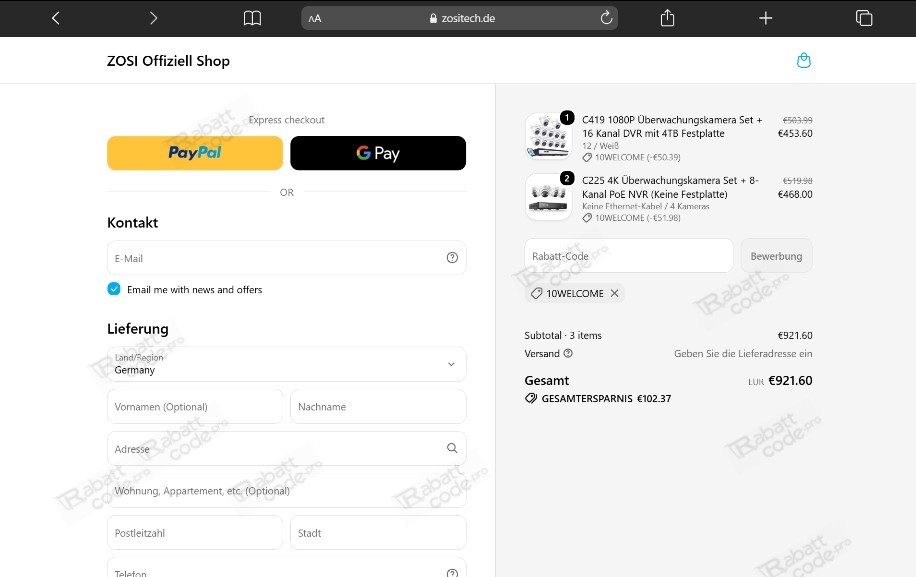Image resolution: width=916 pixels, height=577 pixels.
Task: Open the bookmarks book icon
Action: click(252, 18)
